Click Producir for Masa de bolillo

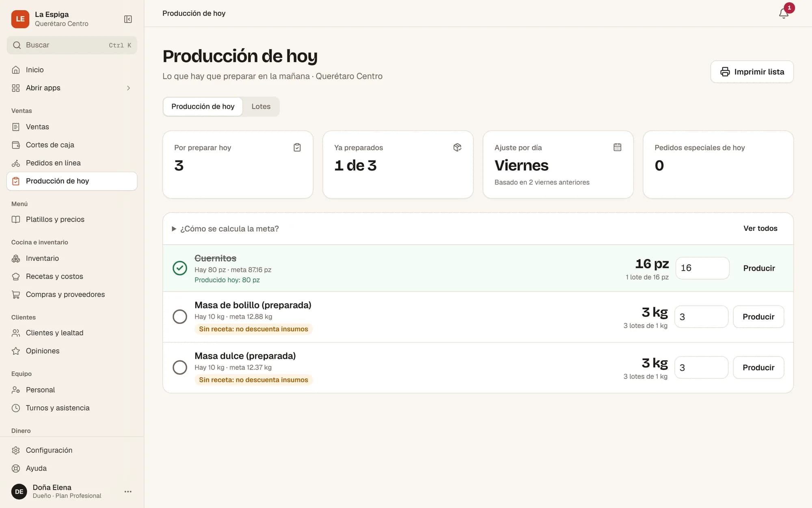(758, 317)
